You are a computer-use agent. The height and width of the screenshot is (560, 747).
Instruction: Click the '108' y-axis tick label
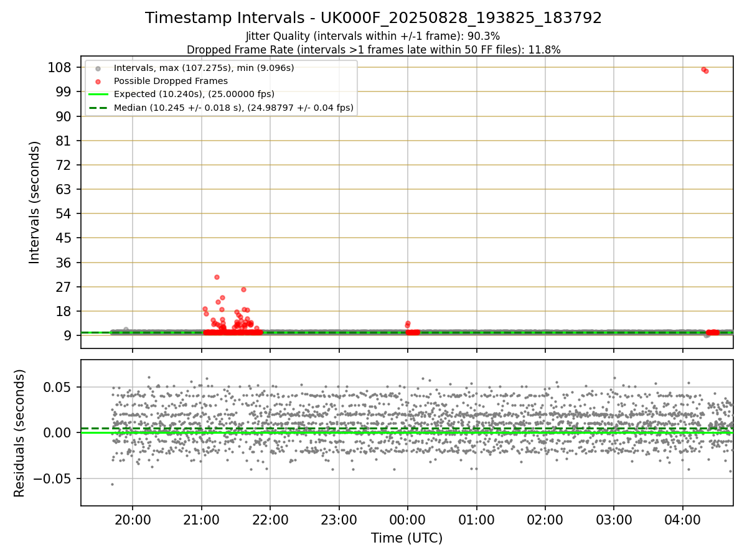pos(59,67)
